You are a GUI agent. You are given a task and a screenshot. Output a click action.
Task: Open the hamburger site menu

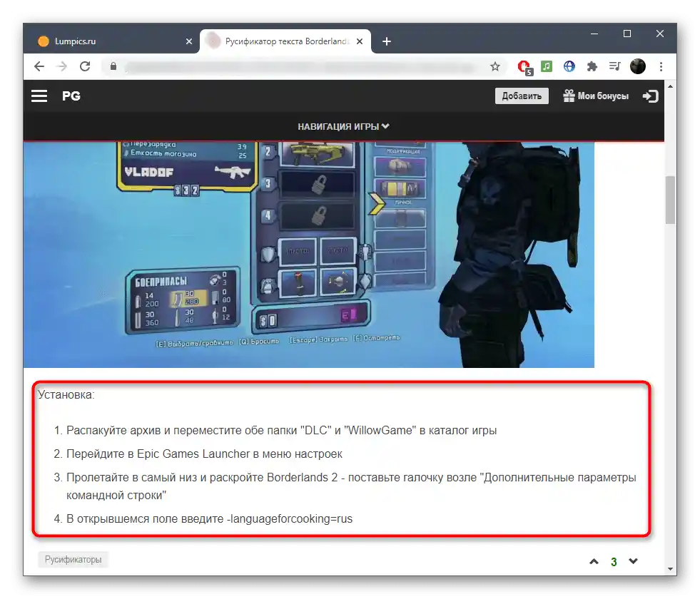click(x=39, y=96)
